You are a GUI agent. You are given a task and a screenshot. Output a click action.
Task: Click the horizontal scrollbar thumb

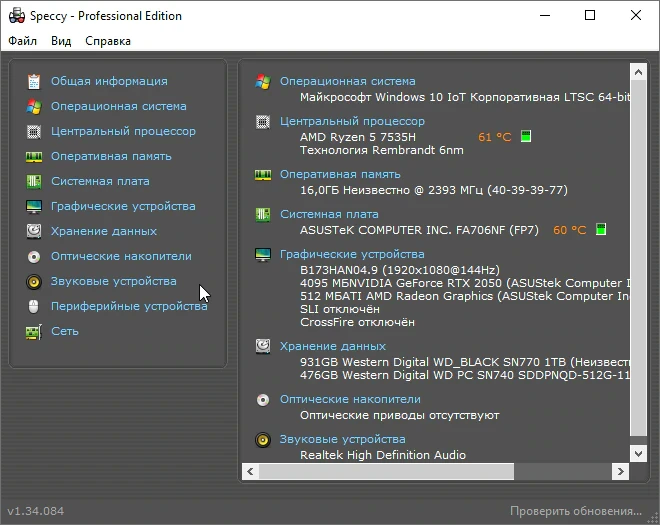tap(386, 471)
